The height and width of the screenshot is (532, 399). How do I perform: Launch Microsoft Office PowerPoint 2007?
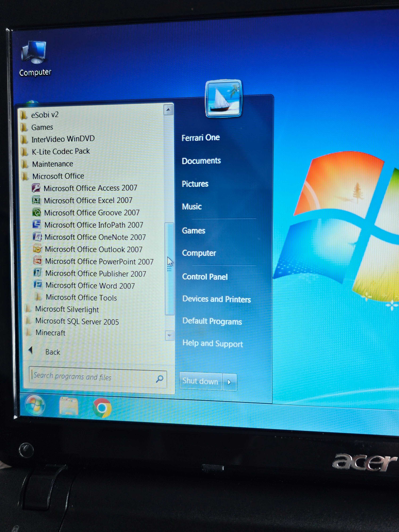point(99,261)
